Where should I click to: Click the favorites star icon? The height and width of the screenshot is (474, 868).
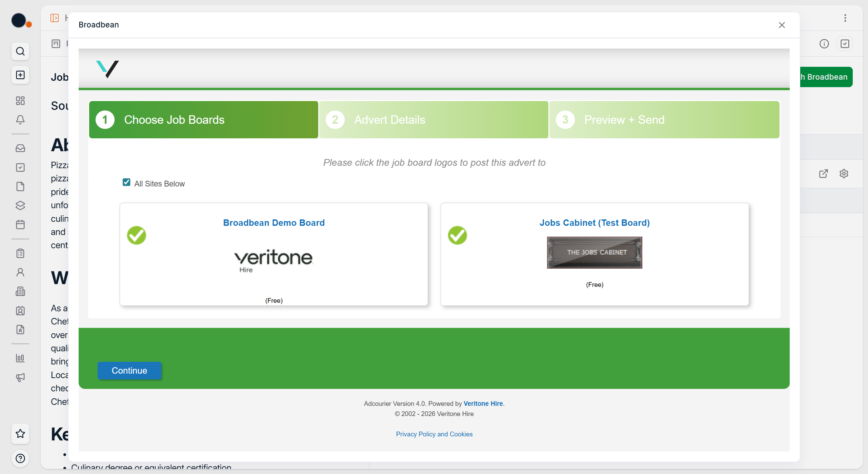tap(20, 433)
